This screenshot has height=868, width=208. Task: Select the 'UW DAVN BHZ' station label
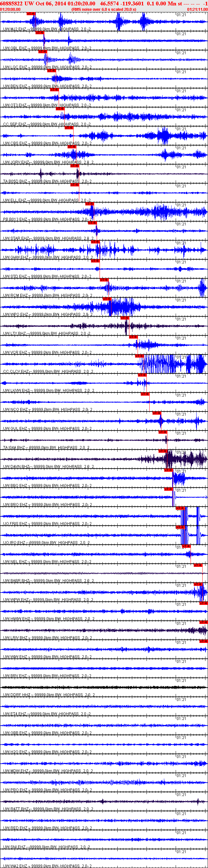(16, 467)
